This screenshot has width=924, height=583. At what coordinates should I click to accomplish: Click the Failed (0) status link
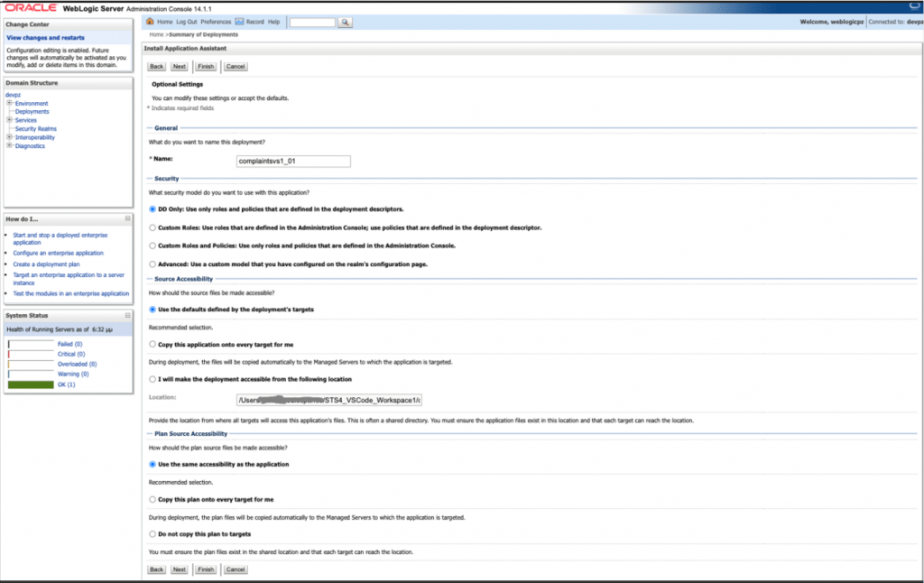(x=70, y=344)
